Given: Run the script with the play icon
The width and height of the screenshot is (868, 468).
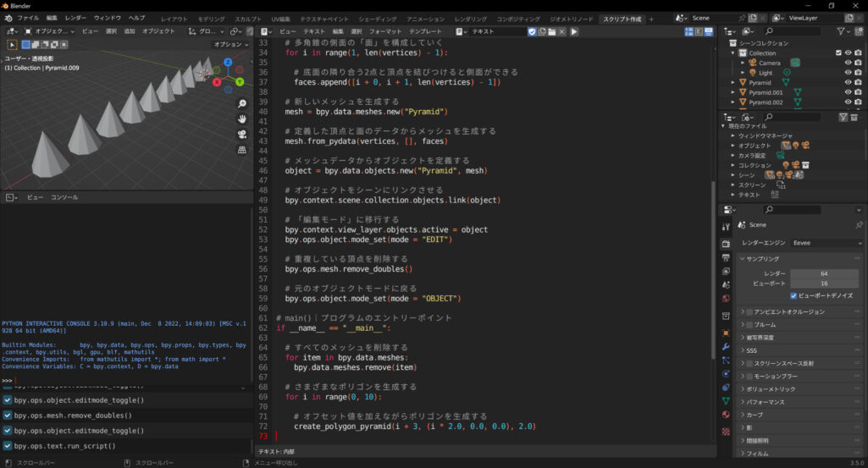Looking at the screenshot, I should point(574,31).
